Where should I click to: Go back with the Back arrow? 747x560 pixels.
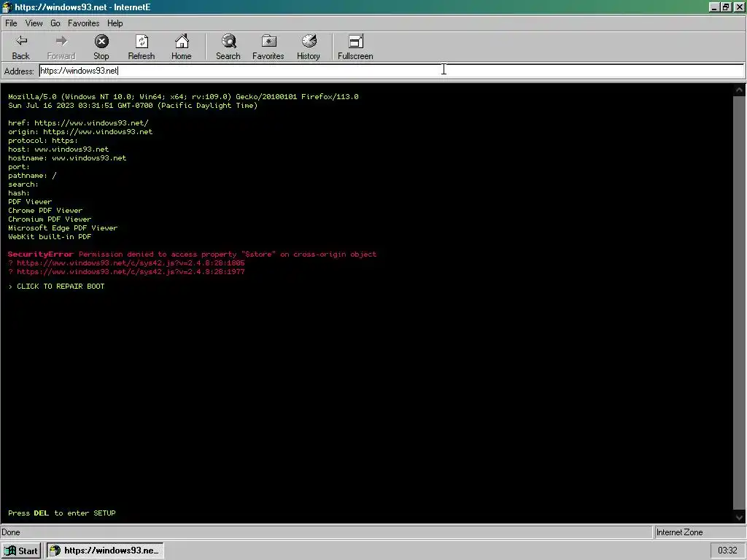point(21,47)
